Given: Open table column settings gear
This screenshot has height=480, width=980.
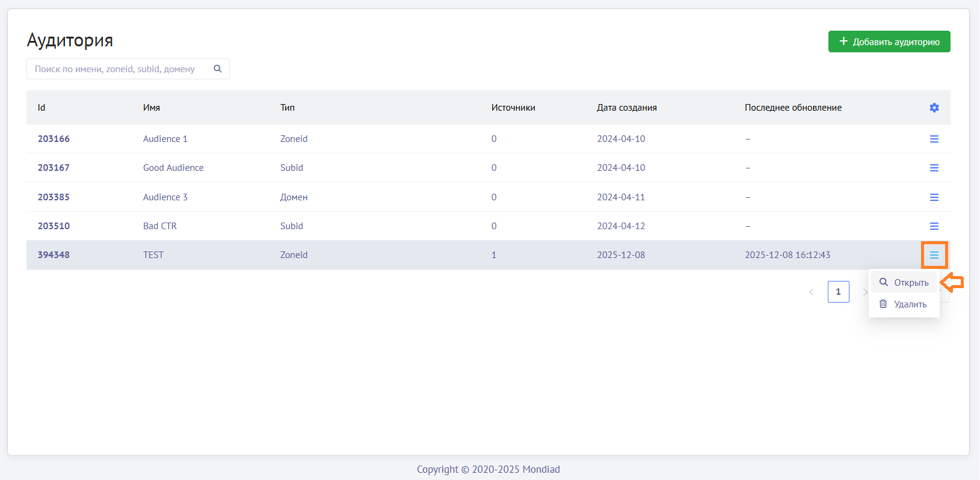Looking at the screenshot, I should [x=934, y=108].
